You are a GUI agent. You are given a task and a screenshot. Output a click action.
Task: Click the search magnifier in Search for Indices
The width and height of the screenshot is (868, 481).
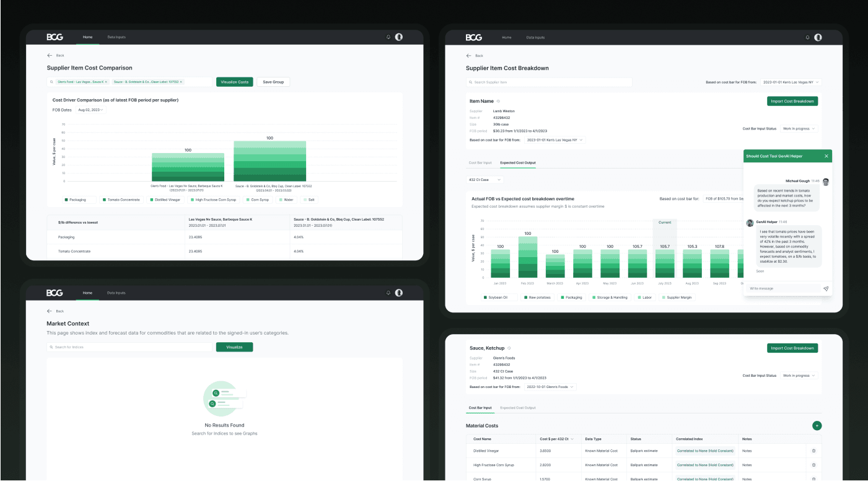[51, 347]
